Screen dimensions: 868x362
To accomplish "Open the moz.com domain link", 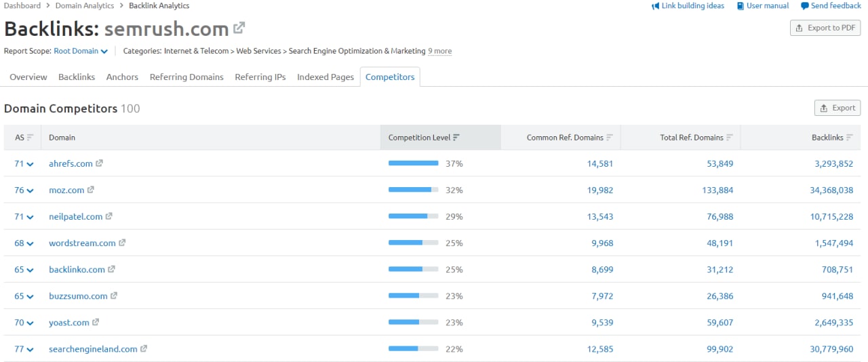I will coord(66,190).
